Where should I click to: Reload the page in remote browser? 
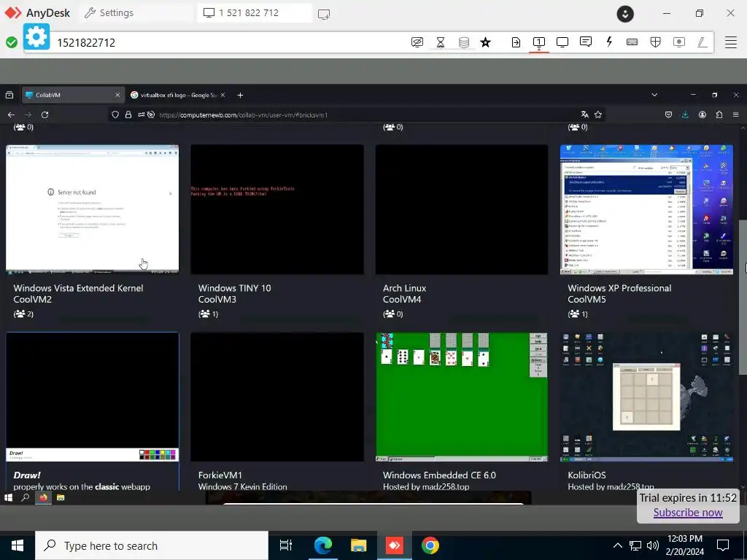(x=44, y=114)
